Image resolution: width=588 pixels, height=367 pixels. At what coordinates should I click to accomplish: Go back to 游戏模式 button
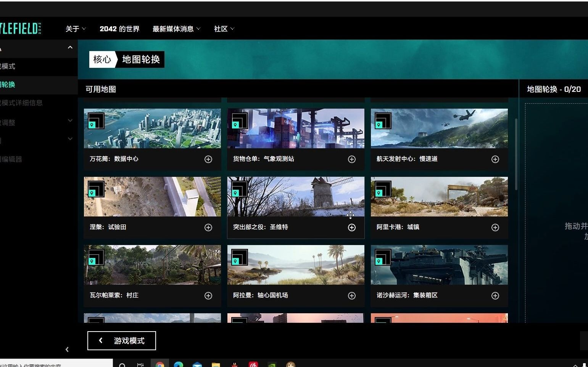[122, 341]
